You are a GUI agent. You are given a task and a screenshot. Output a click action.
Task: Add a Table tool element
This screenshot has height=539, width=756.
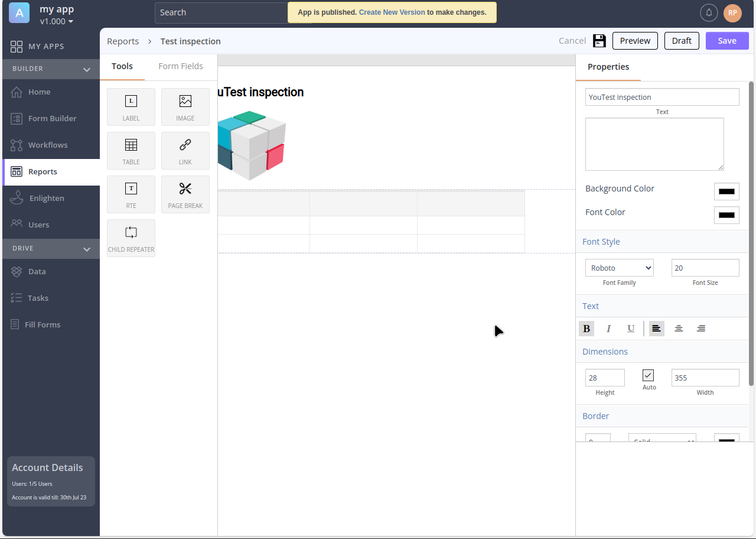click(x=131, y=151)
